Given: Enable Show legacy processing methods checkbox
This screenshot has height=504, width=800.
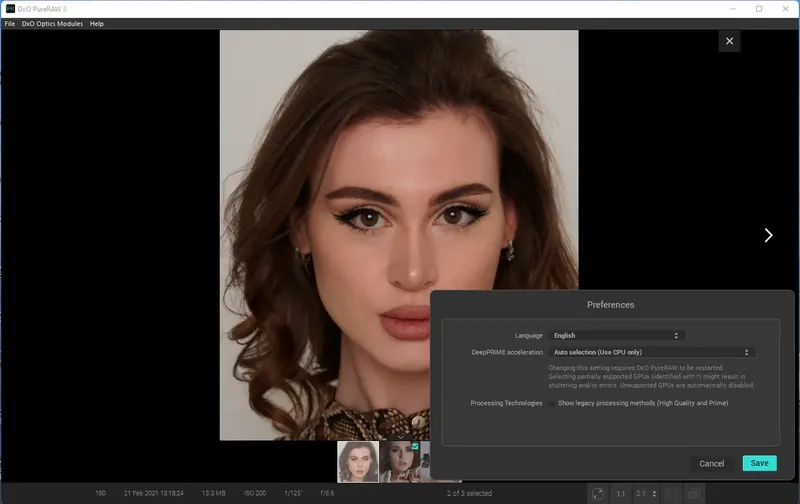Looking at the screenshot, I should 551,403.
